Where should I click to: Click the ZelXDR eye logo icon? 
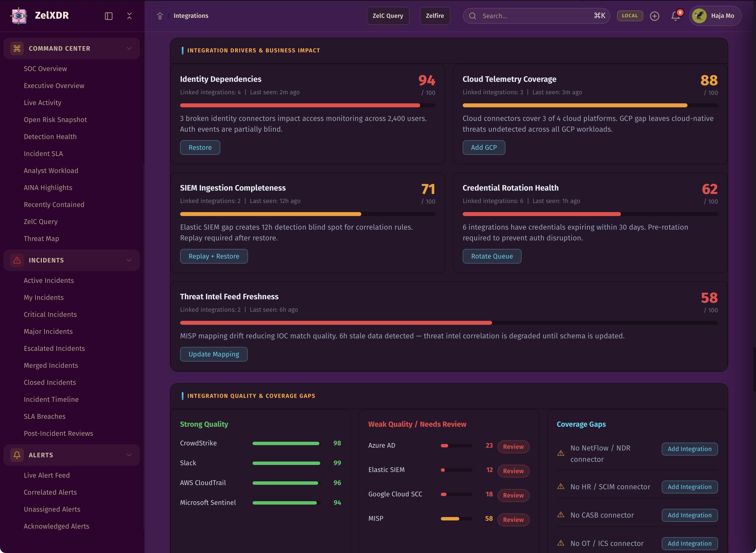click(x=19, y=16)
